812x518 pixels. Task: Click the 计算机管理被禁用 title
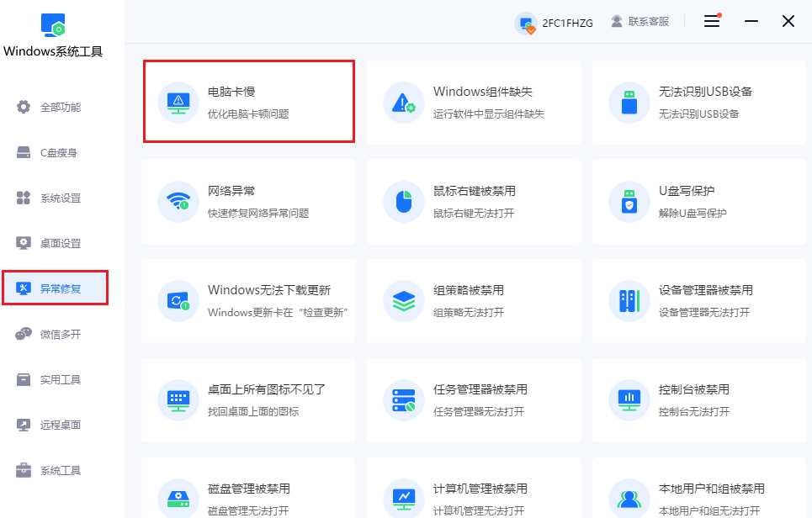[480, 489]
